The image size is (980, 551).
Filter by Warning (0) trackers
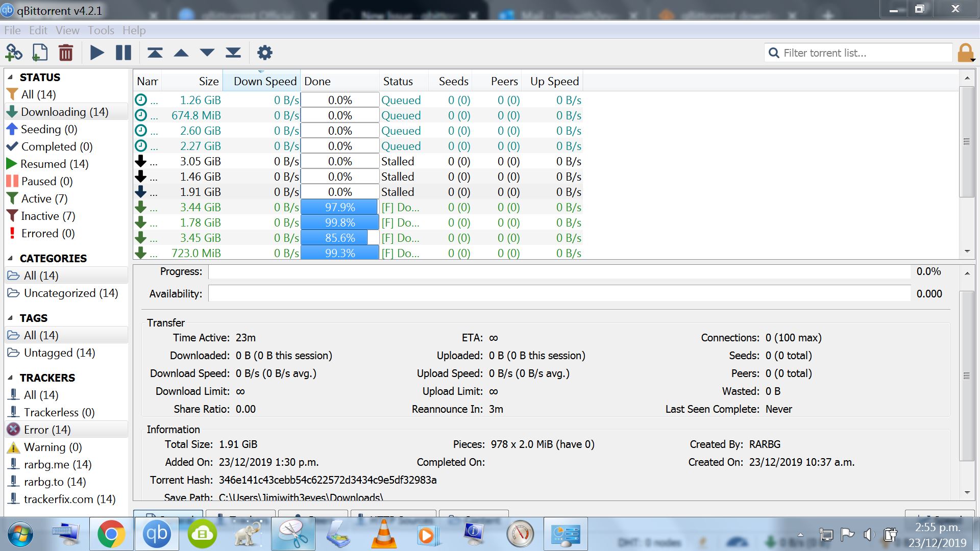(x=66, y=447)
